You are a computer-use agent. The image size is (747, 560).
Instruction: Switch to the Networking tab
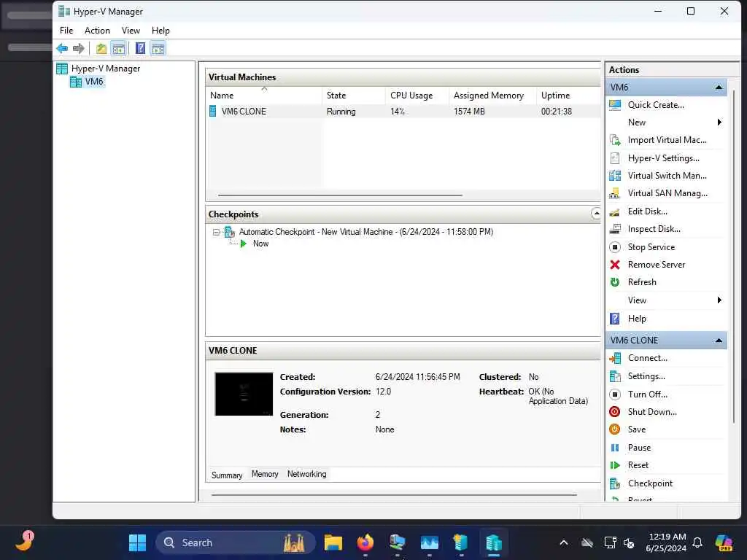tap(307, 474)
